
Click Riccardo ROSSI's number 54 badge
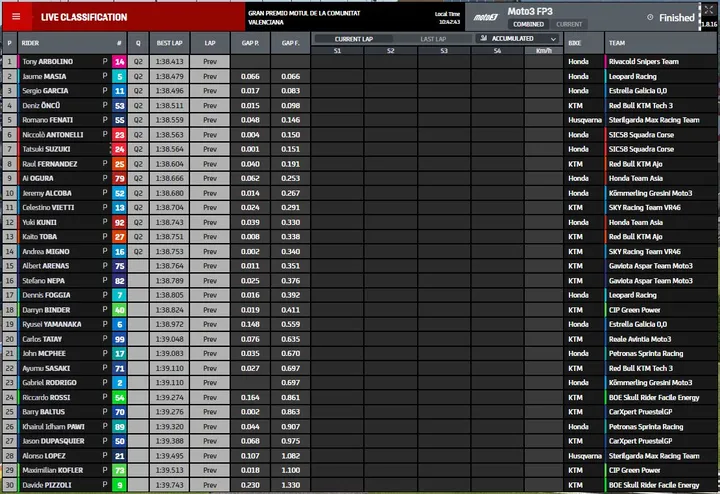click(119, 398)
